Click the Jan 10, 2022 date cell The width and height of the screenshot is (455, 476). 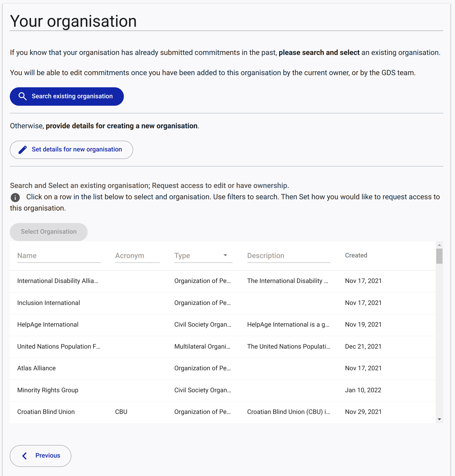363,390
